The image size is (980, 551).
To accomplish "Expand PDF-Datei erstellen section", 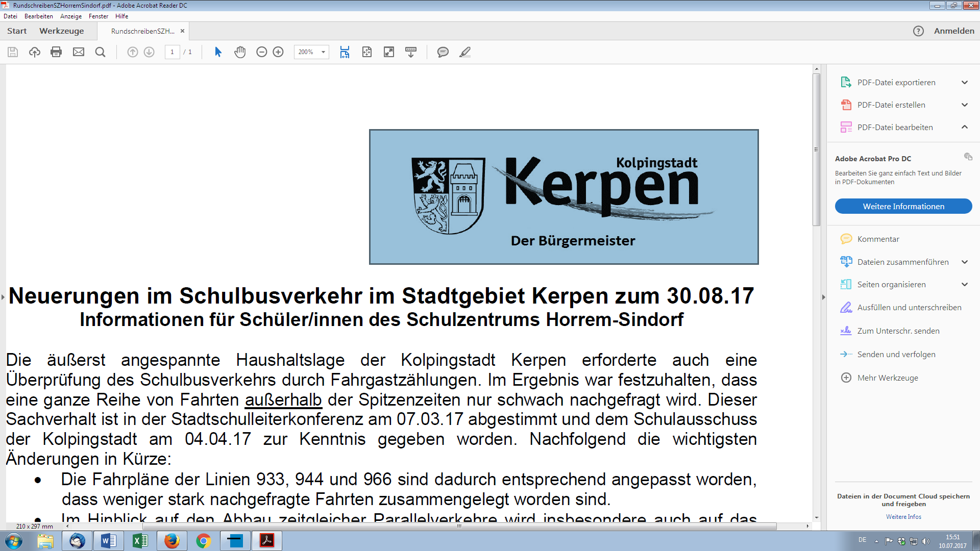I will coord(965,105).
